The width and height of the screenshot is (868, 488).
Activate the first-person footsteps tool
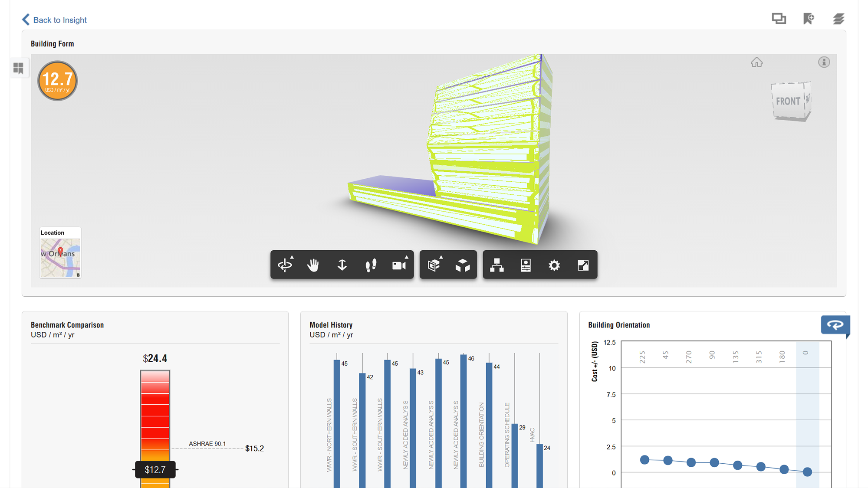(x=371, y=265)
